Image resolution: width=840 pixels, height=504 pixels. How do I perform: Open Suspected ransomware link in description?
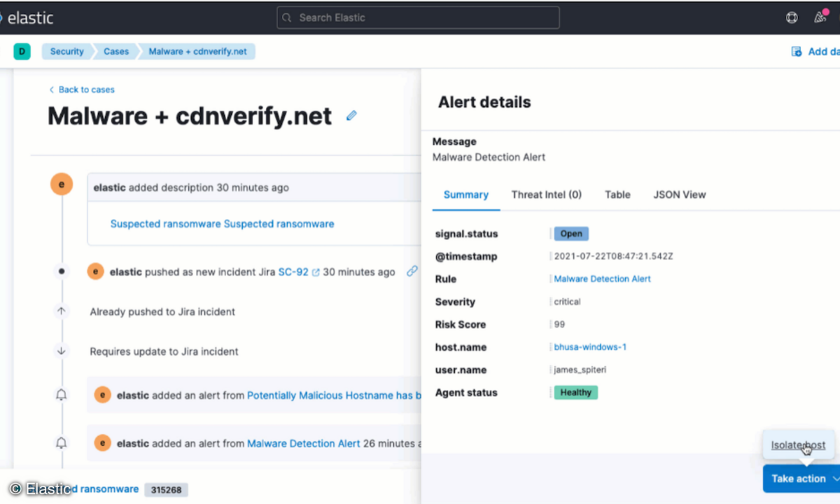click(x=222, y=224)
